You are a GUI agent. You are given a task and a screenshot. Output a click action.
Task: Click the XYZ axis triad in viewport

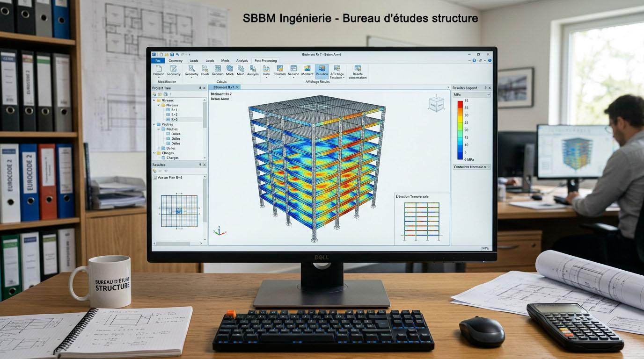coord(219,231)
